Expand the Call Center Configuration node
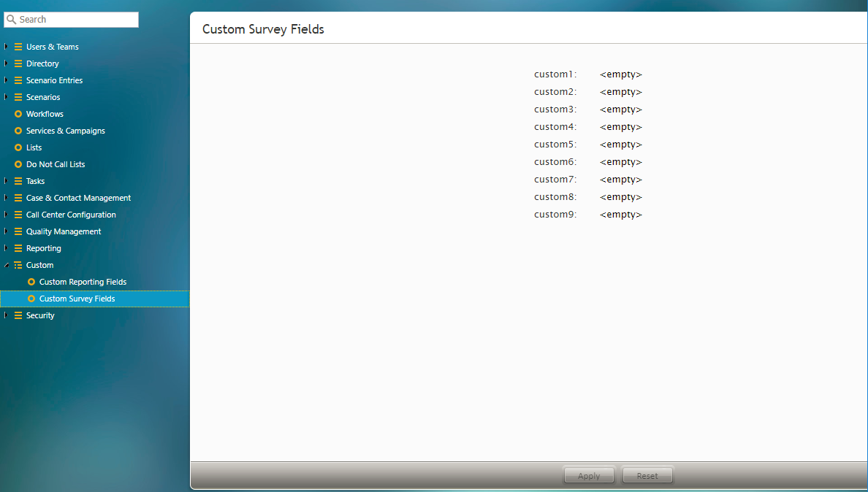 [6, 215]
